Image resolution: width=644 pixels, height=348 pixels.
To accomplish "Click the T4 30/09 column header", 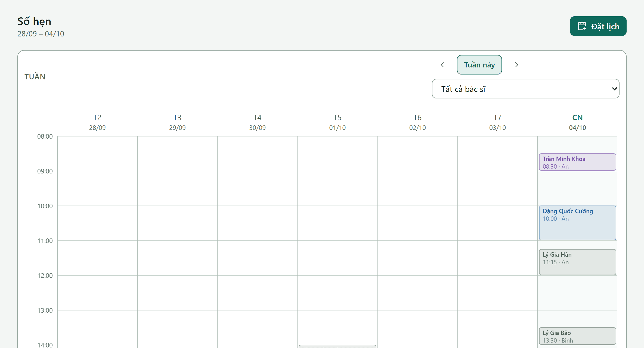I will point(257,122).
